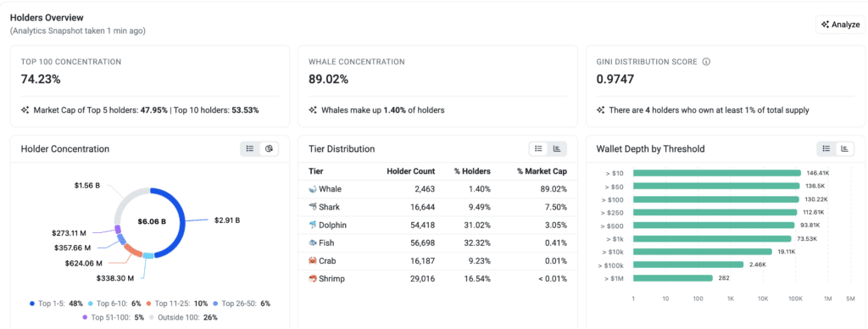Toggle Top 1-5 legend entry
The image size is (868, 329).
[x=56, y=304]
